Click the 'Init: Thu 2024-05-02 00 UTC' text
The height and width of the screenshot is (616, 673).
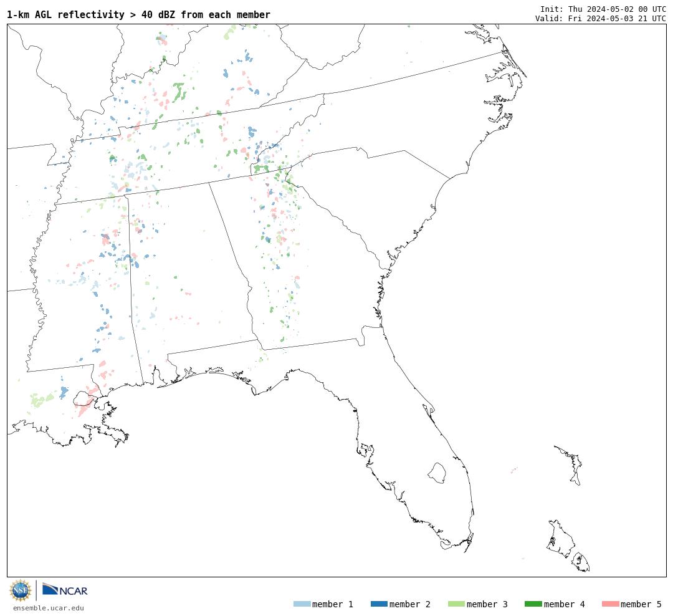tap(603, 9)
